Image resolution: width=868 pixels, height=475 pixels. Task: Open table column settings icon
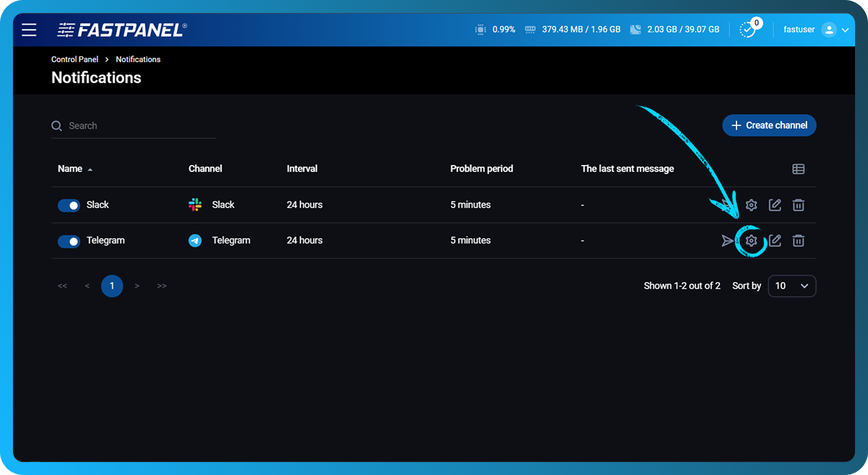(x=799, y=169)
